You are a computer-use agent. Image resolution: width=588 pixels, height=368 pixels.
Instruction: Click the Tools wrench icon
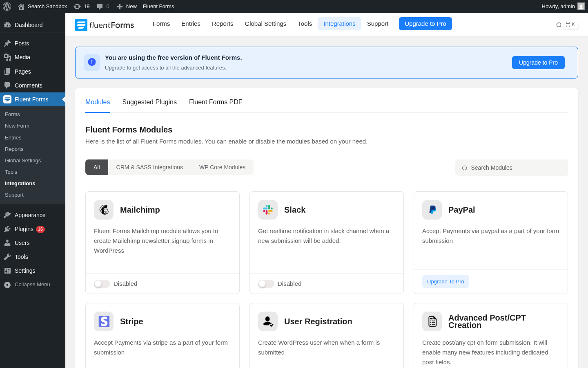coord(7,257)
